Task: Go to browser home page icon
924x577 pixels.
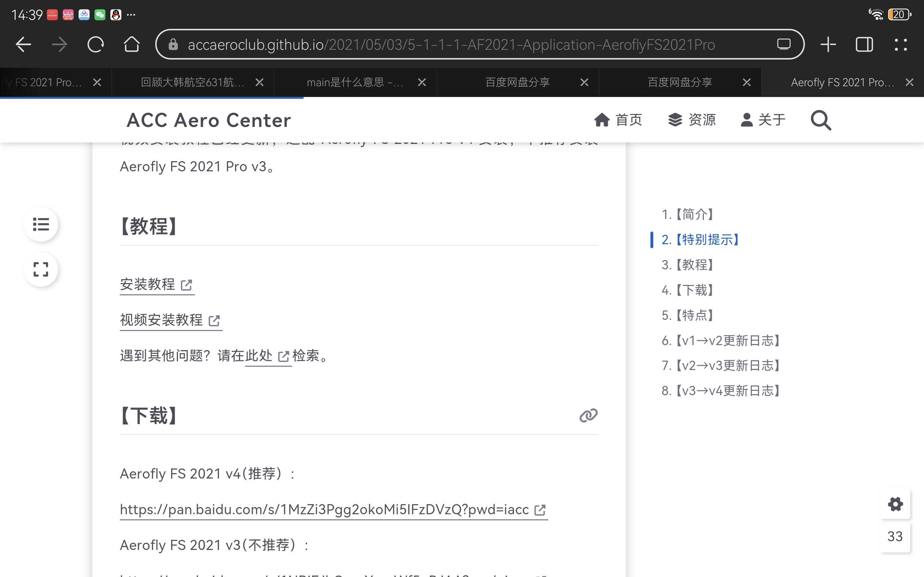Action: [x=131, y=45]
